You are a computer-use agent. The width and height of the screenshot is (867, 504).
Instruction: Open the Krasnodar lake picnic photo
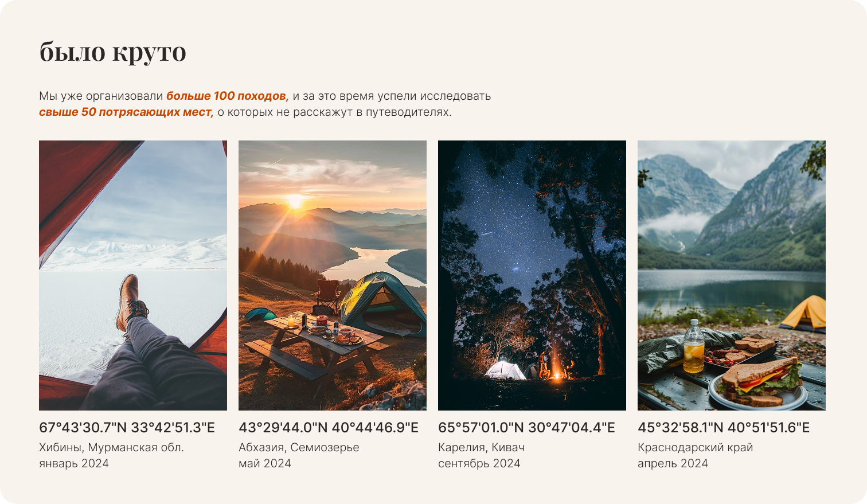click(732, 275)
